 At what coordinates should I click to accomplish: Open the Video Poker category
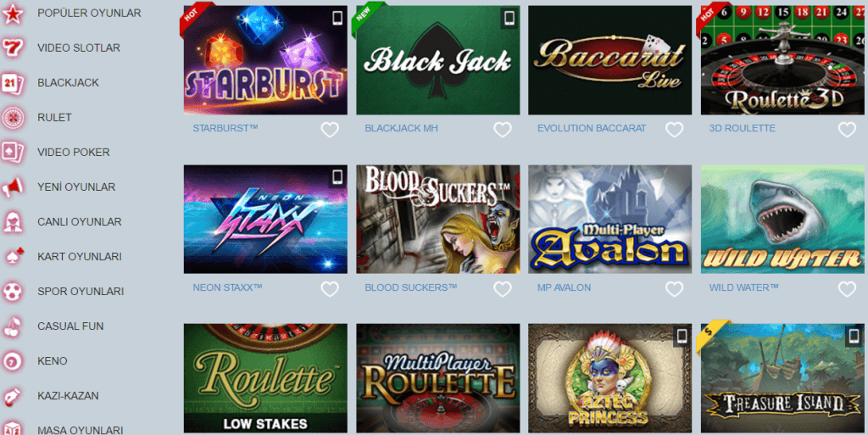click(74, 152)
